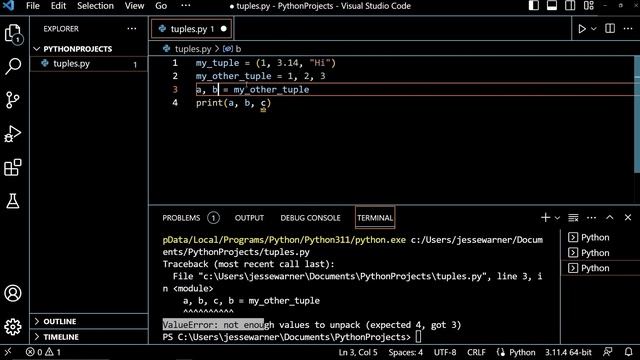Screen dimensions: 640x360
Task: Open the panel More Actions ellipsis
Action: (x=591, y=218)
